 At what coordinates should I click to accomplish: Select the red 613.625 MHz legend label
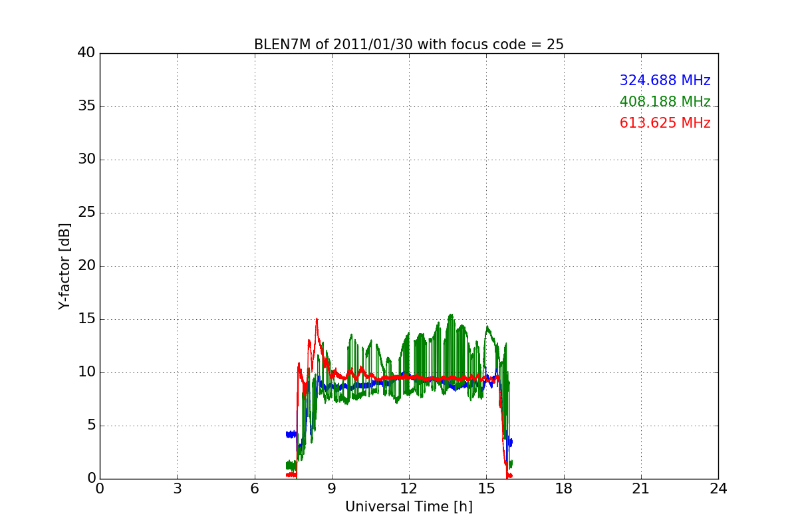[x=665, y=123]
